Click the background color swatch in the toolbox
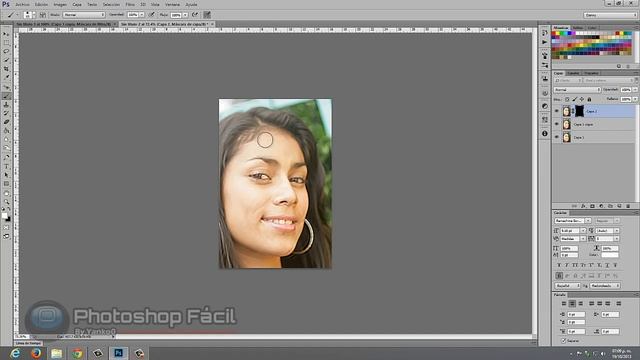 [x=8, y=219]
